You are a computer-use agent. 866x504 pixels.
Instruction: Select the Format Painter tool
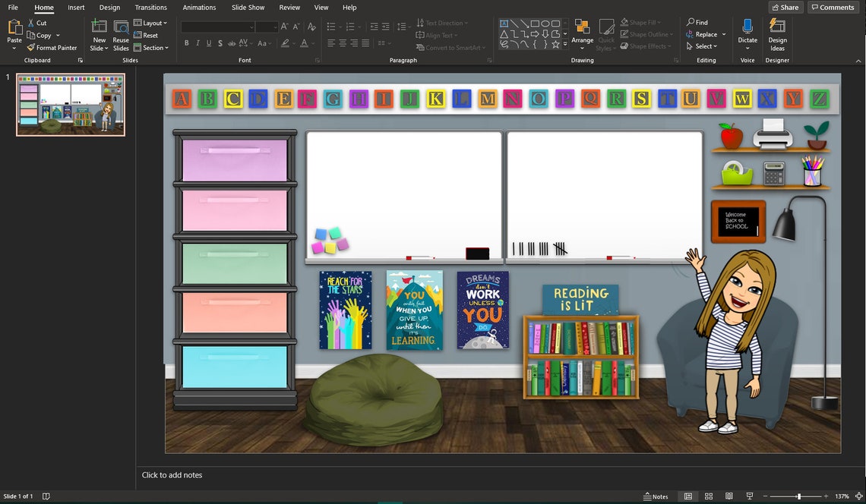pos(52,47)
